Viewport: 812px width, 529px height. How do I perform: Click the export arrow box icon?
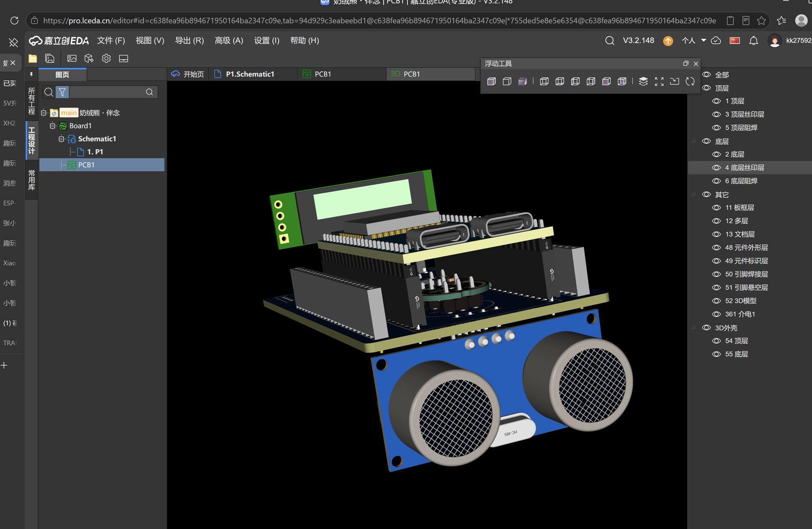pyautogui.click(x=675, y=81)
